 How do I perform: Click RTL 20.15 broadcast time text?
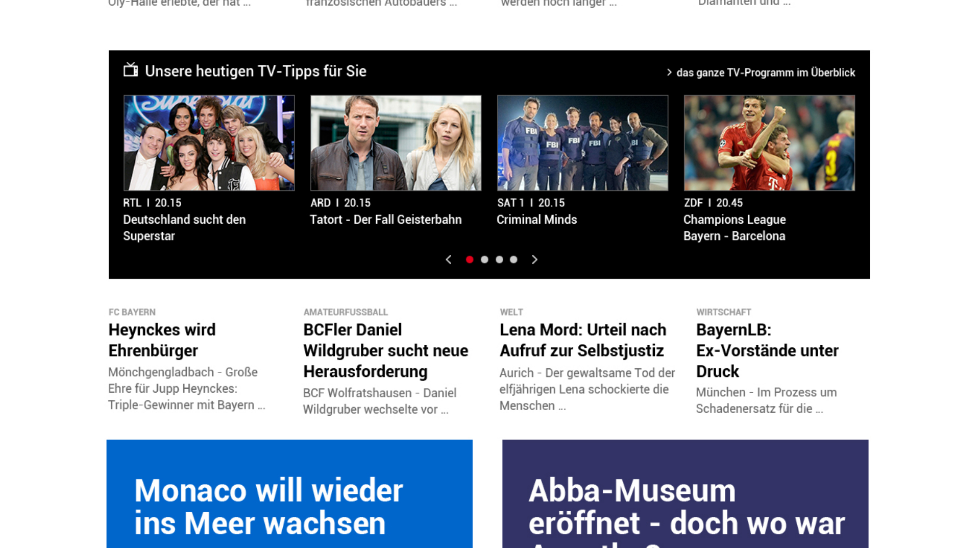click(152, 203)
